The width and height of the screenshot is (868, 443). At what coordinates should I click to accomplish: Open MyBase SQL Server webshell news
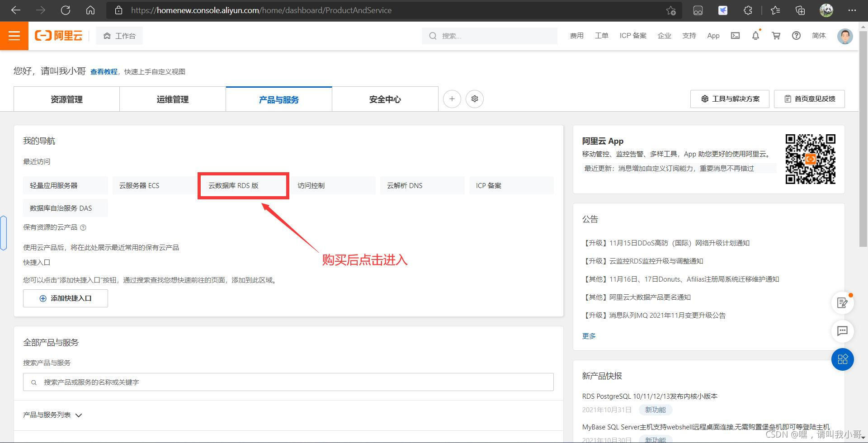pos(706,427)
